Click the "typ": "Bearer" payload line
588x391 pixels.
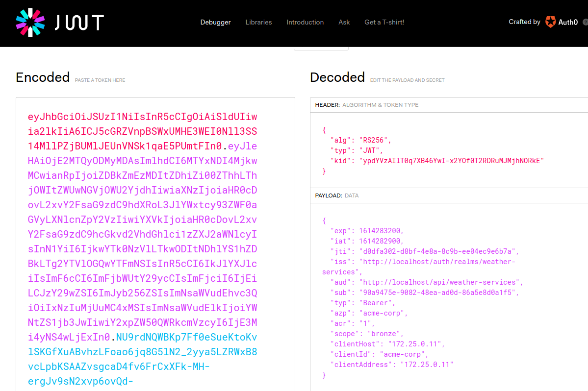[x=362, y=303]
